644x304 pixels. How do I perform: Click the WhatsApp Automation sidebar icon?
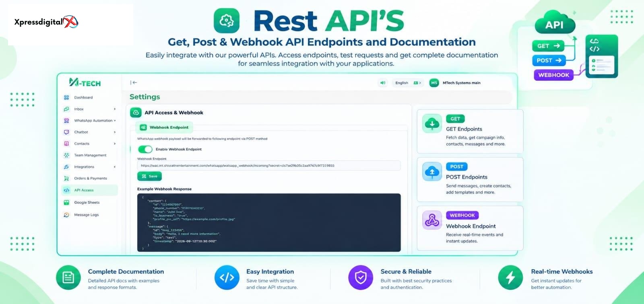click(x=66, y=121)
